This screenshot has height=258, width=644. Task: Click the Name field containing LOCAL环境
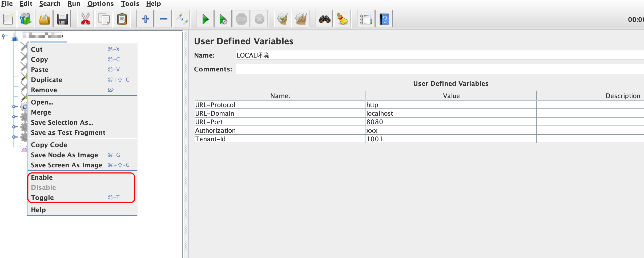(x=440, y=55)
